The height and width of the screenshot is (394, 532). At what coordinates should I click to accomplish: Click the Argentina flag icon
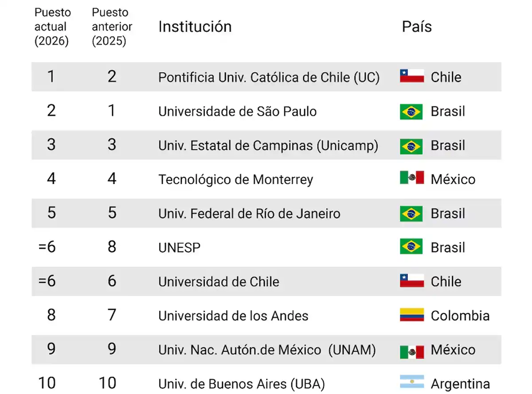click(411, 383)
